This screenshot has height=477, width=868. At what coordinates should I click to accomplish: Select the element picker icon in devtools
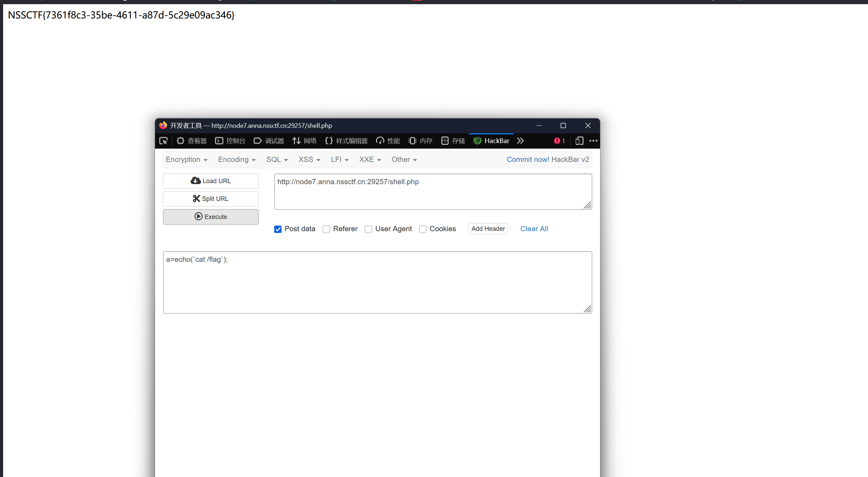[x=163, y=141]
